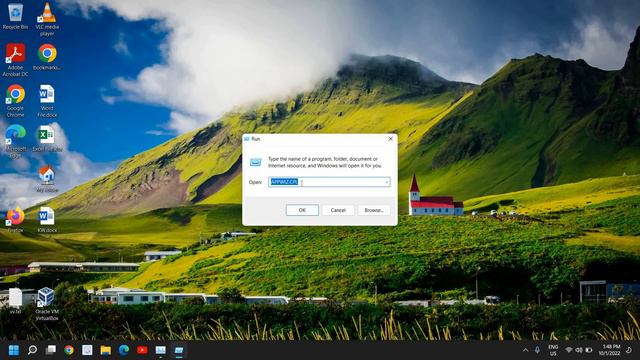Image resolution: width=640 pixels, height=360 pixels.
Task: Expand the Open field history dropdown
Action: coord(387,182)
